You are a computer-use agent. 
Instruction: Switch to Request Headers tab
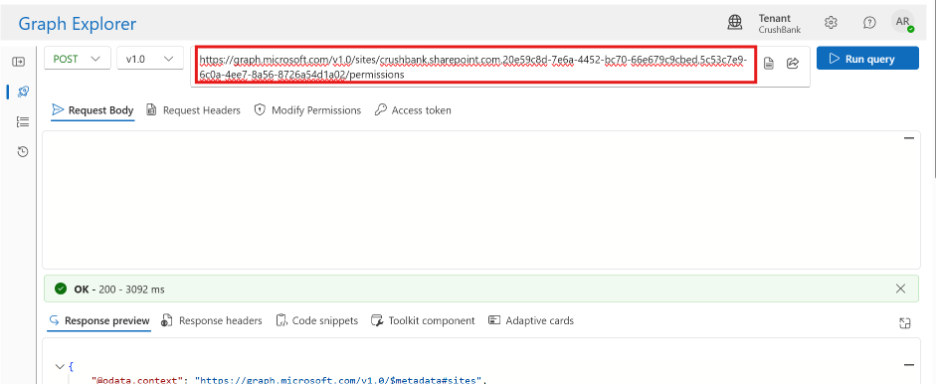[x=193, y=110]
